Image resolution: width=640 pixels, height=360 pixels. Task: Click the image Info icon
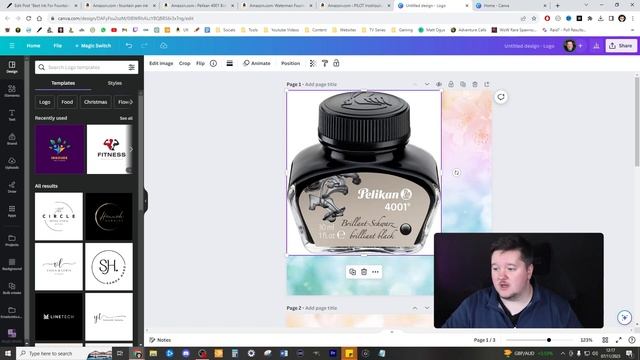(x=213, y=63)
